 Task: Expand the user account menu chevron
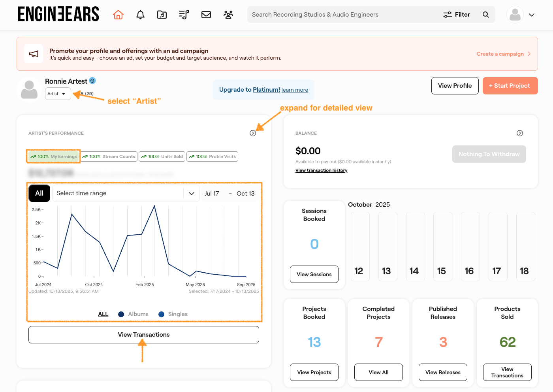tap(532, 15)
